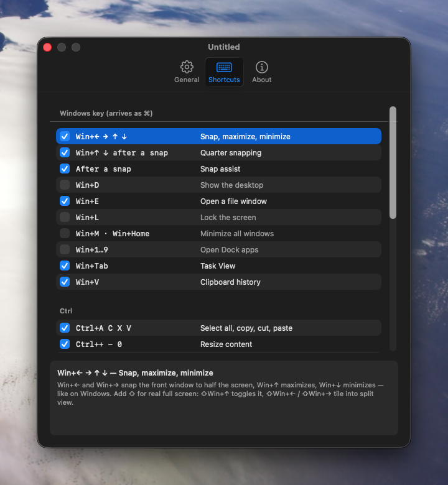Click the 'Win+M · Win+Home' label
This screenshot has height=485, width=448.
[113, 234]
